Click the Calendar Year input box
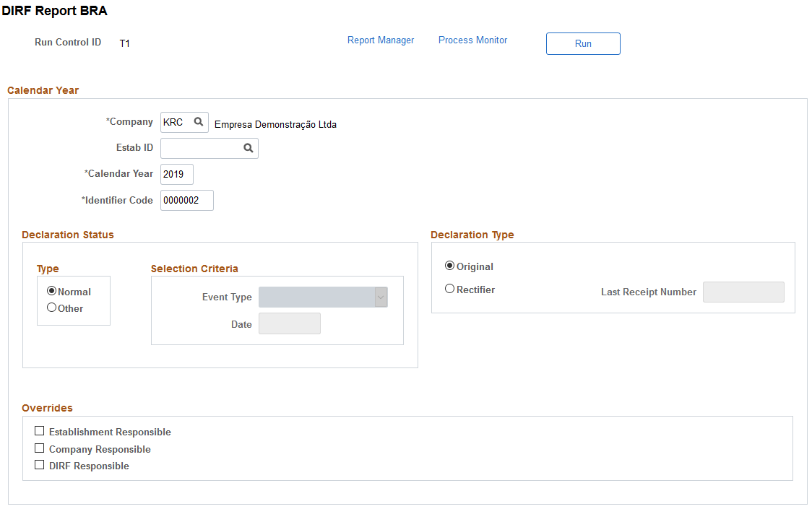The width and height of the screenshot is (812, 509). [176, 175]
